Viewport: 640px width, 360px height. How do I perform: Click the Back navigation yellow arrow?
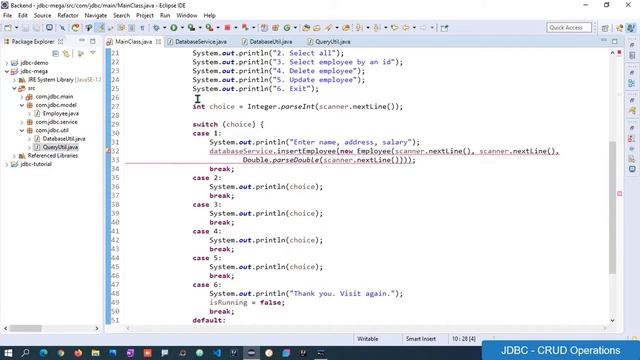[x=406, y=28]
